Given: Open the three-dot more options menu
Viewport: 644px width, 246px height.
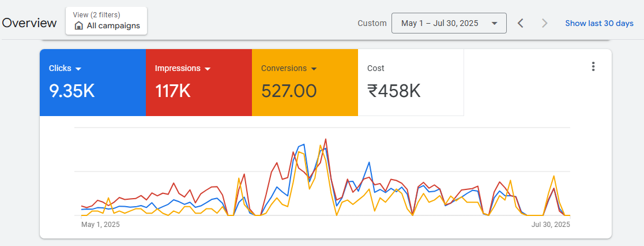Looking at the screenshot, I should (593, 66).
